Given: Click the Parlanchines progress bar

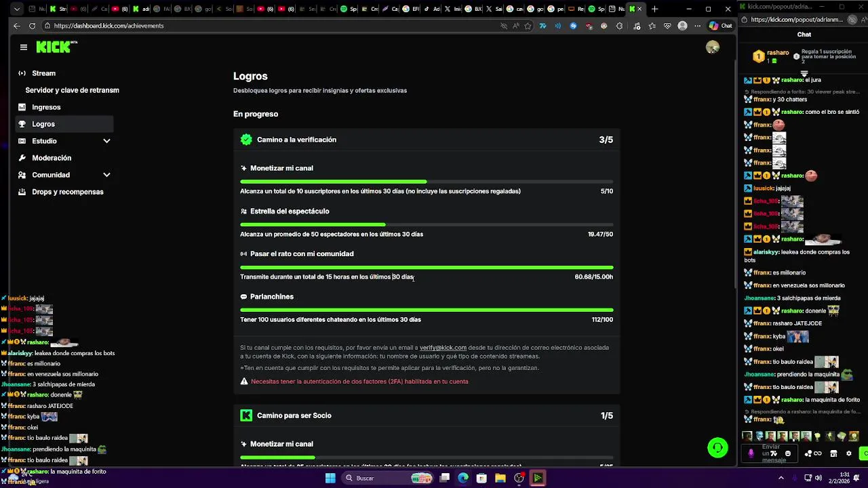Looking at the screenshot, I should click(x=427, y=310).
